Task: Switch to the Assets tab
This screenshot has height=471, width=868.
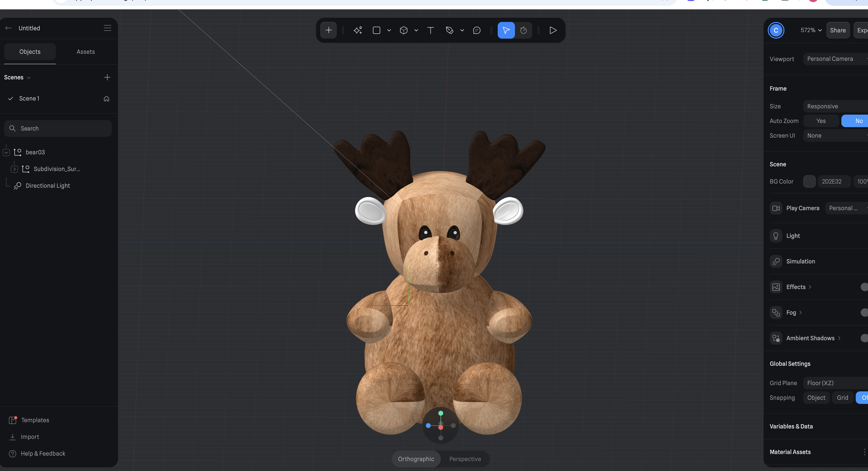Action: pos(86,51)
